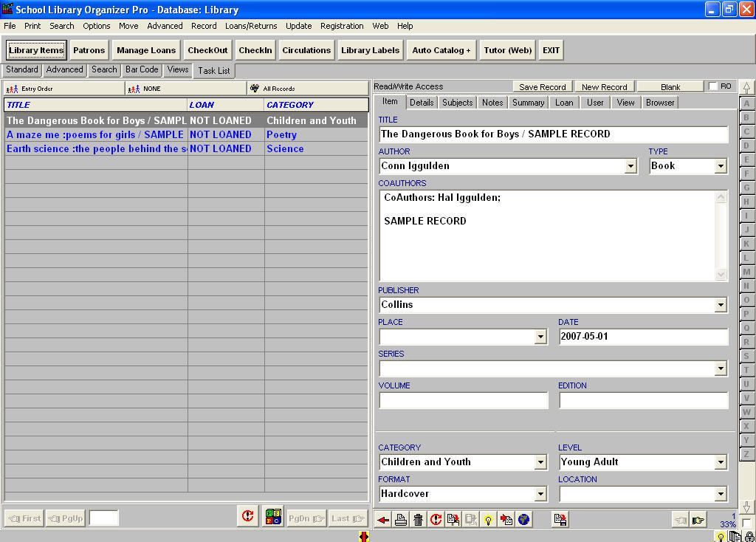
Task: Click the colorful grid table-view icon
Action: click(272, 517)
